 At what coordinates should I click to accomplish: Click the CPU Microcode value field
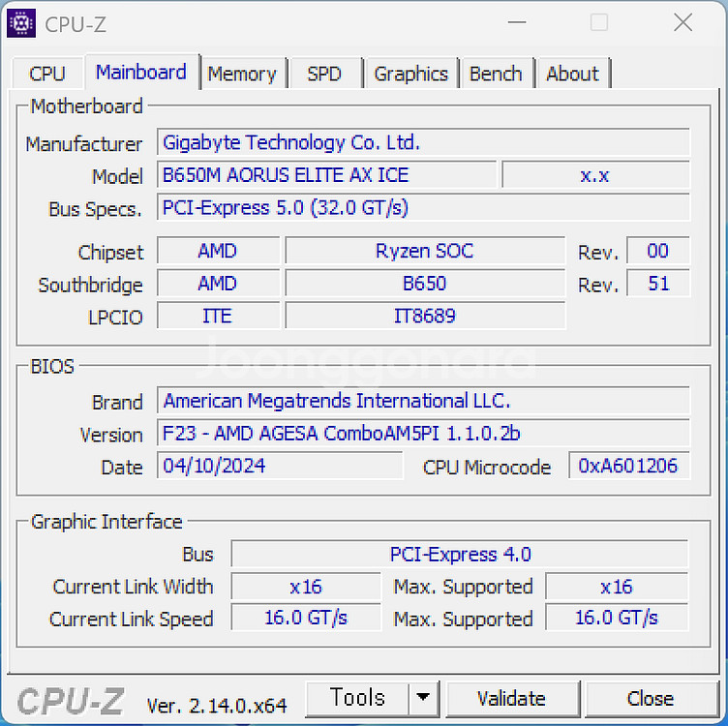click(x=628, y=466)
